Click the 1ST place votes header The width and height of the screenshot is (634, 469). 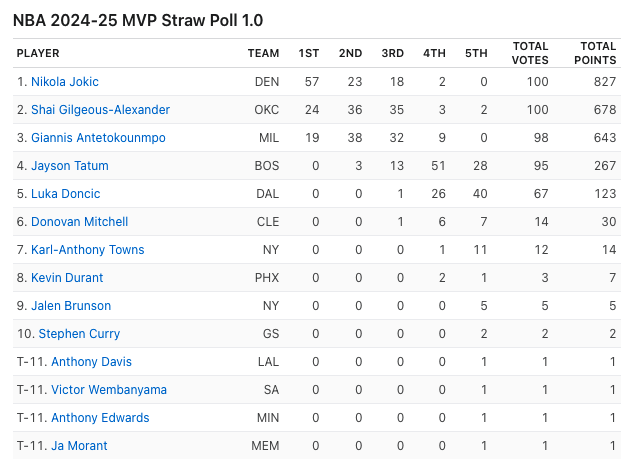(x=308, y=53)
